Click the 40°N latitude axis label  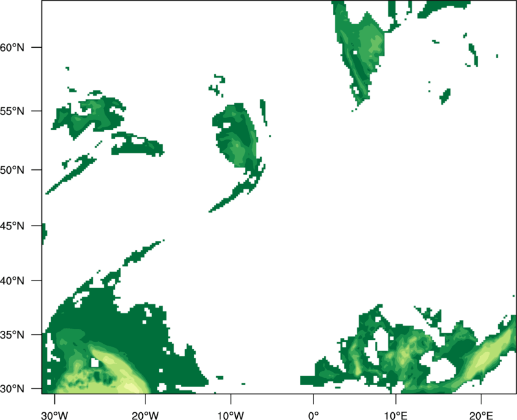[x=12, y=281]
